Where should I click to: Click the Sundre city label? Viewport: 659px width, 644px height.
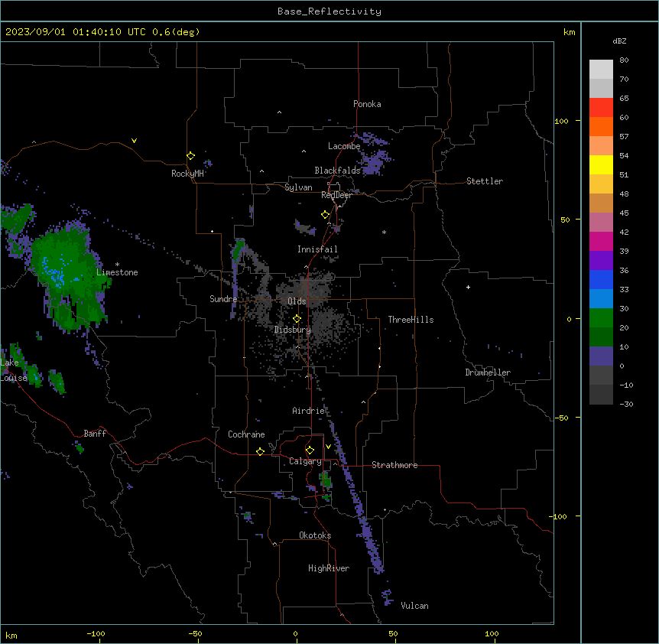click(223, 299)
